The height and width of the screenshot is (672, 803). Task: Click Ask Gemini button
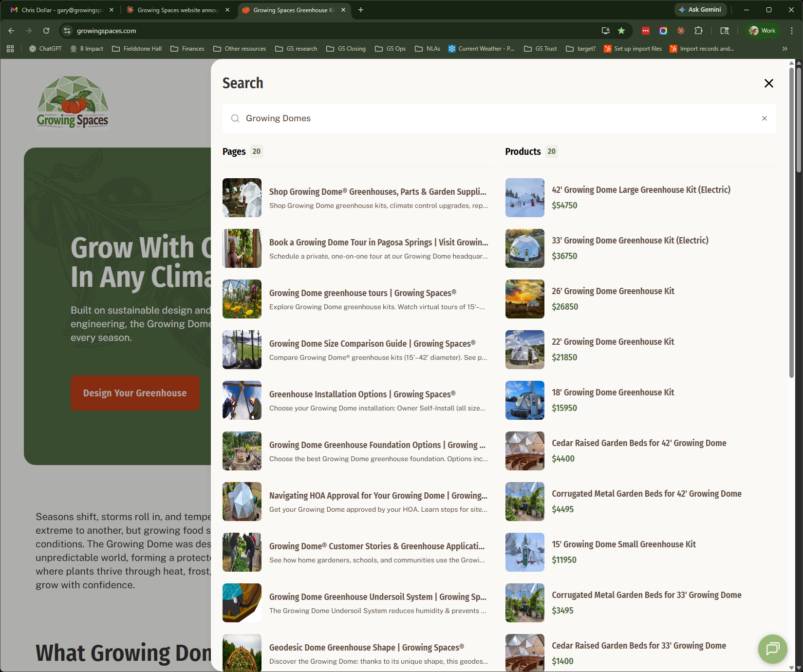(x=700, y=10)
